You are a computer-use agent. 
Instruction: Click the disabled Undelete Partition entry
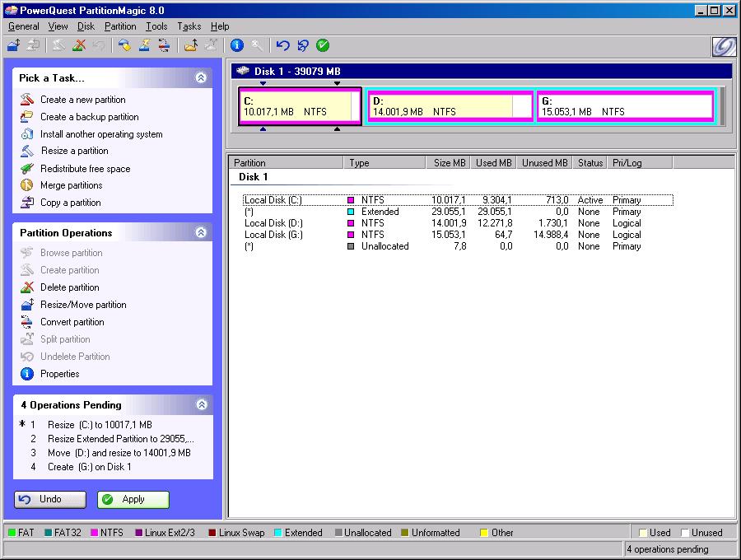click(x=75, y=357)
